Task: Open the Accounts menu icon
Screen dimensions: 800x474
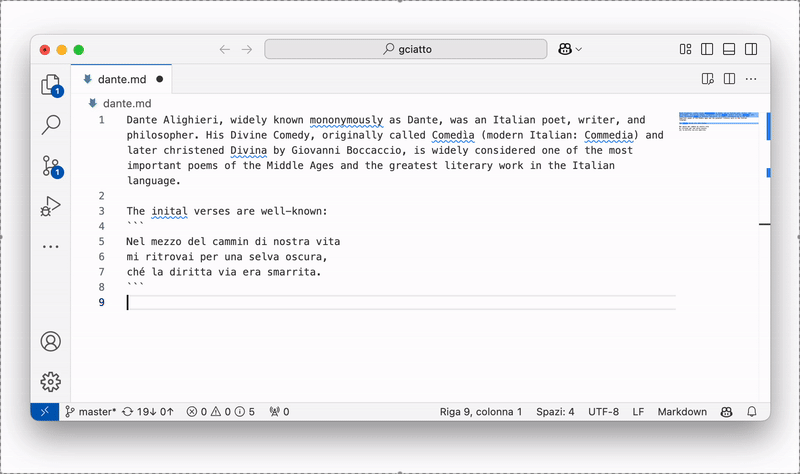Action: (51, 341)
